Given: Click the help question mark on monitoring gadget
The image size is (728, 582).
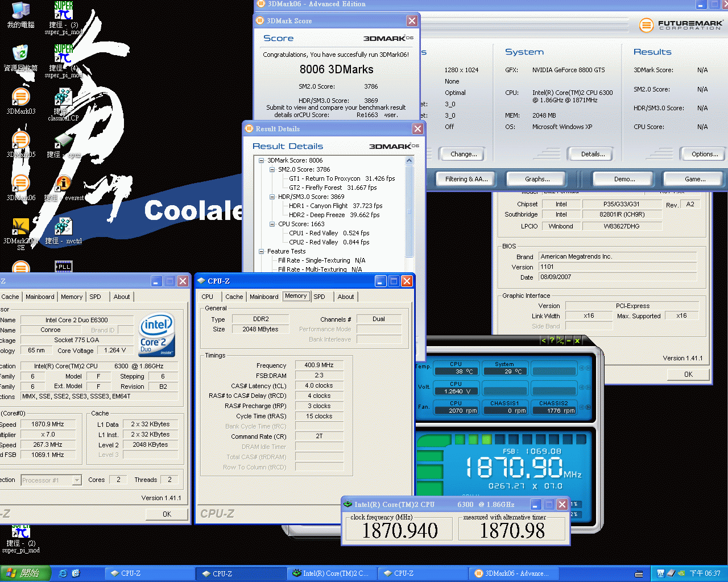Looking at the screenshot, I should [x=552, y=340].
